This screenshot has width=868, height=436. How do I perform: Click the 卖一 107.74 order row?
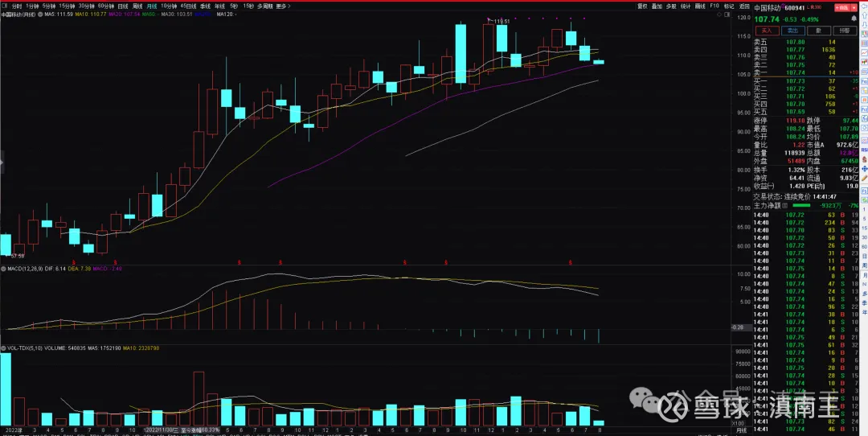click(805, 72)
